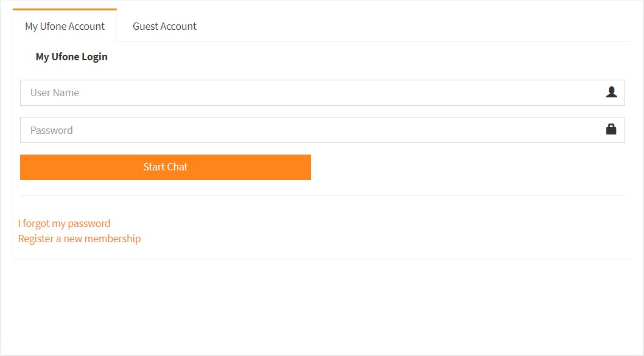
Task: Tap the black person icon at username box end
Action: (x=611, y=92)
